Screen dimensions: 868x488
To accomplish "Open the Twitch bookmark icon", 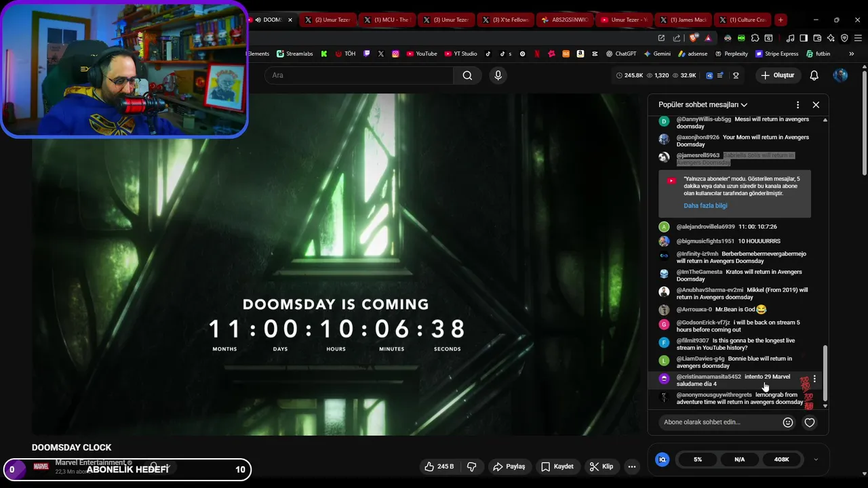I will click(x=367, y=54).
